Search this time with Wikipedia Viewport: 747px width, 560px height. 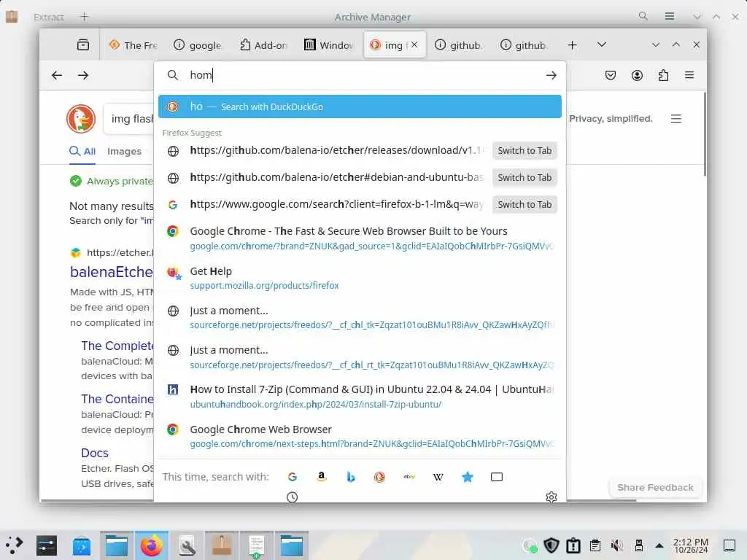click(438, 477)
